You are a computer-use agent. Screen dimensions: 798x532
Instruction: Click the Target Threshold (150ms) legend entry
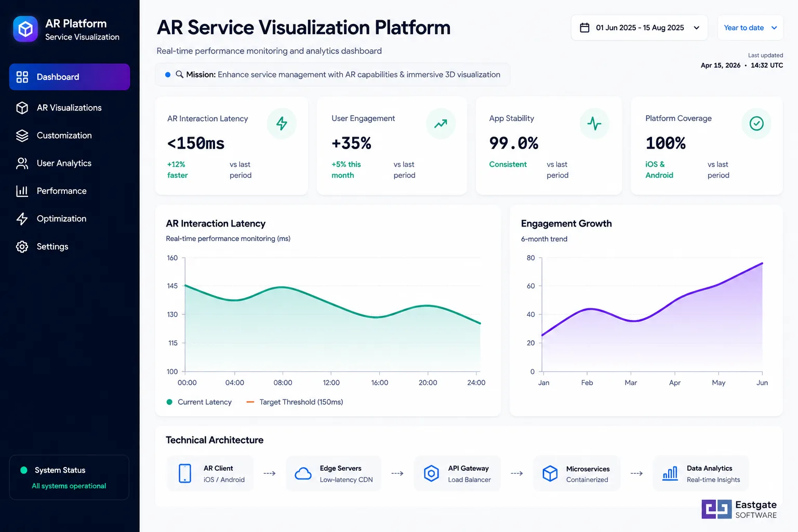[x=295, y=402]
